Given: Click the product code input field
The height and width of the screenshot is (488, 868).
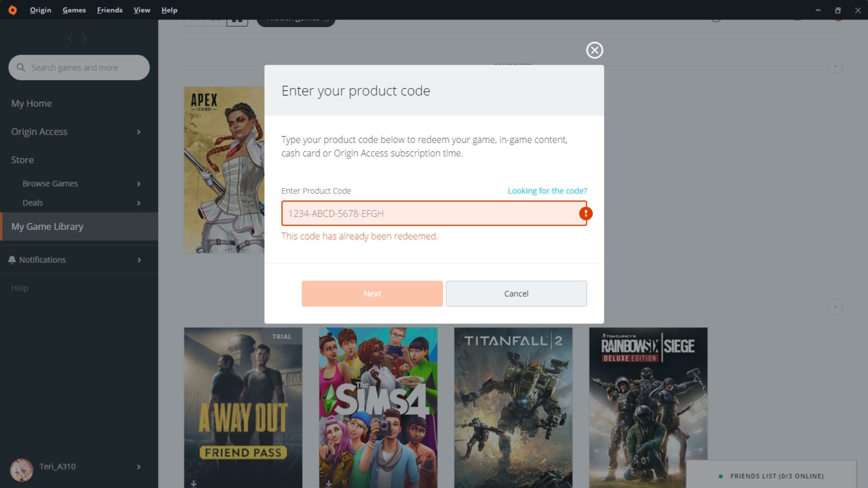Looking at the screenshot, I should (434, 213).
